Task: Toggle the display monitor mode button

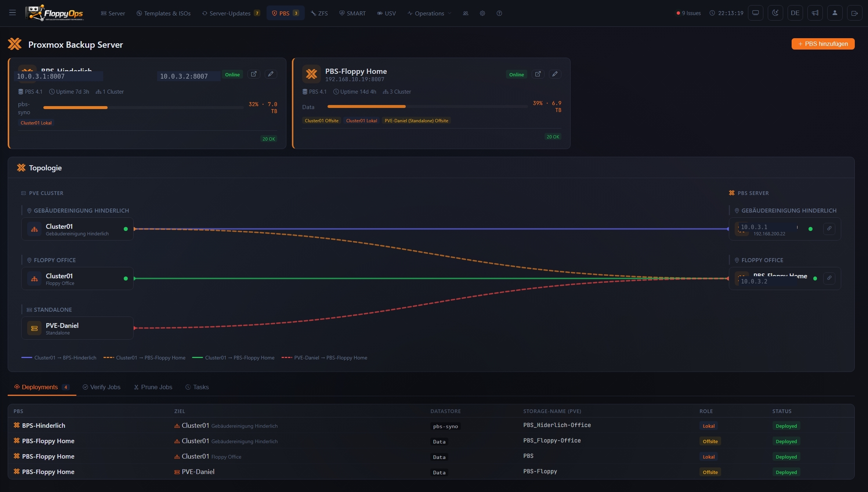Action: point(755,13)
